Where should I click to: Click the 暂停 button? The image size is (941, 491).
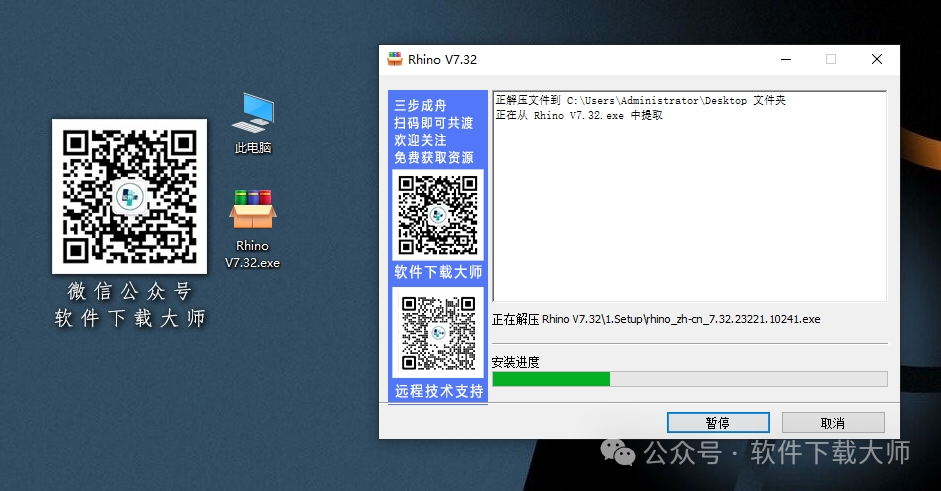[718, 423]
